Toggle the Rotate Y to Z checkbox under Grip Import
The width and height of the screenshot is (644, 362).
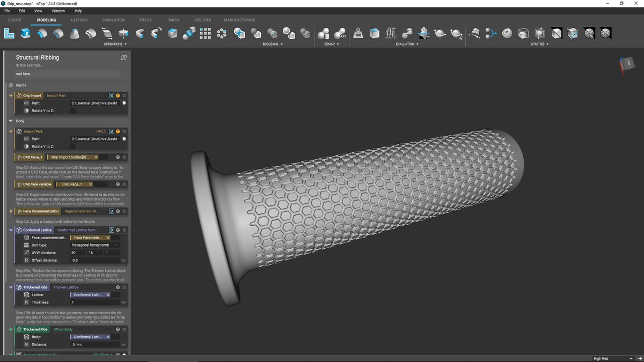[x=71, y=110]
